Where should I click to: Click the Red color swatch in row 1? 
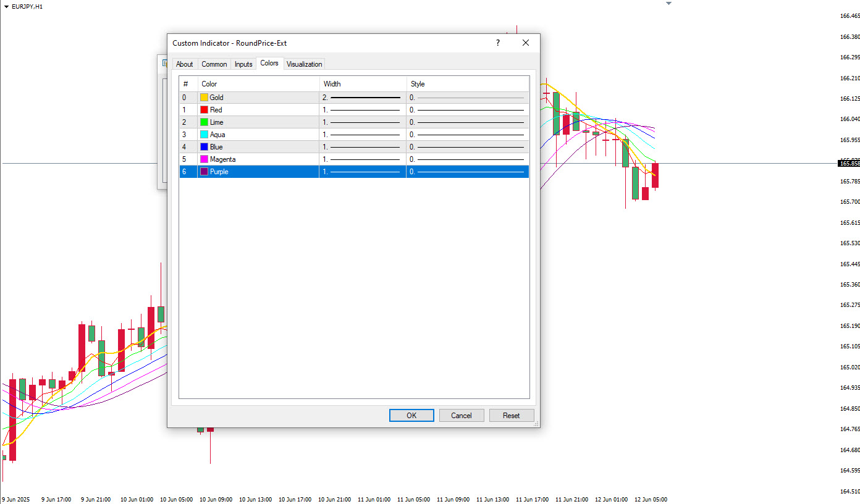(x=204, y=110)
